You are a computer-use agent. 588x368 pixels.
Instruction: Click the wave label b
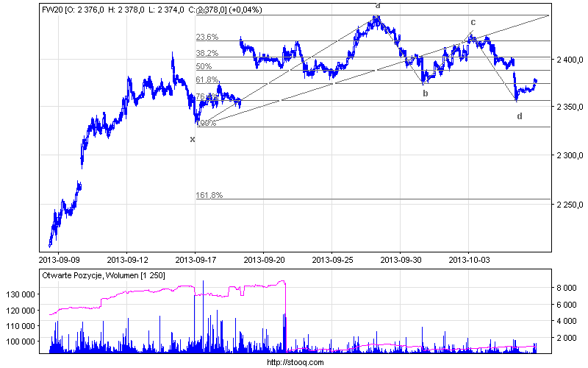coord(426,93)
